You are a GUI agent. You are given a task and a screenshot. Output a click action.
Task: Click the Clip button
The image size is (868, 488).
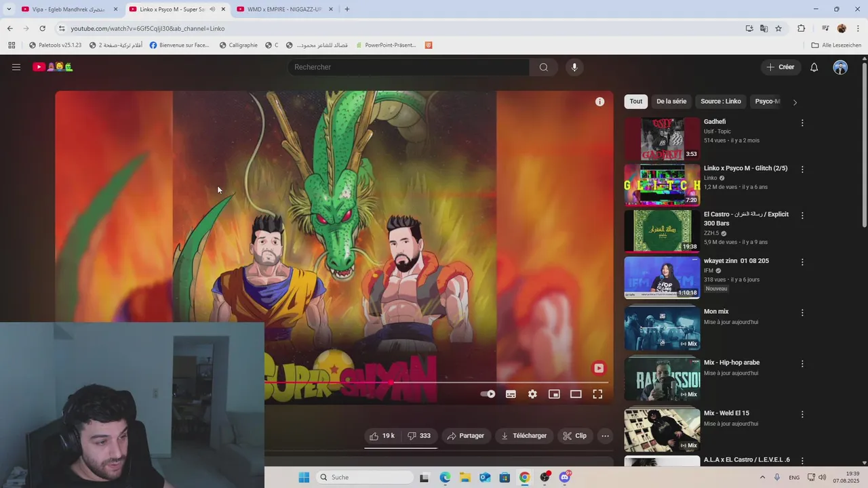(575, 436)
